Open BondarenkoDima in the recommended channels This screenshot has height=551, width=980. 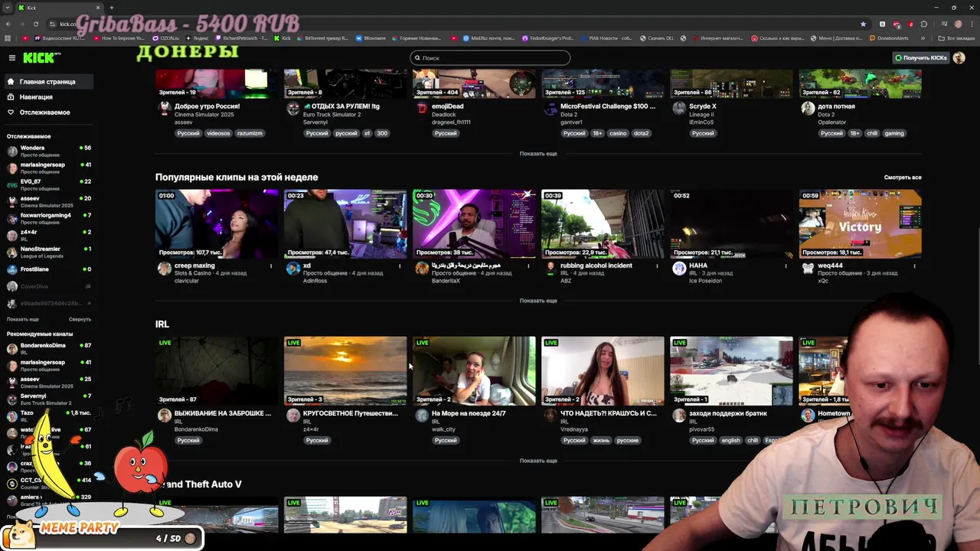pos(47,348)
